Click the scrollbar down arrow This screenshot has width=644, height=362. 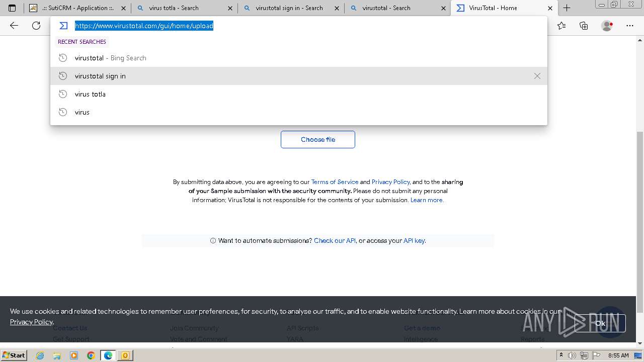640,343
